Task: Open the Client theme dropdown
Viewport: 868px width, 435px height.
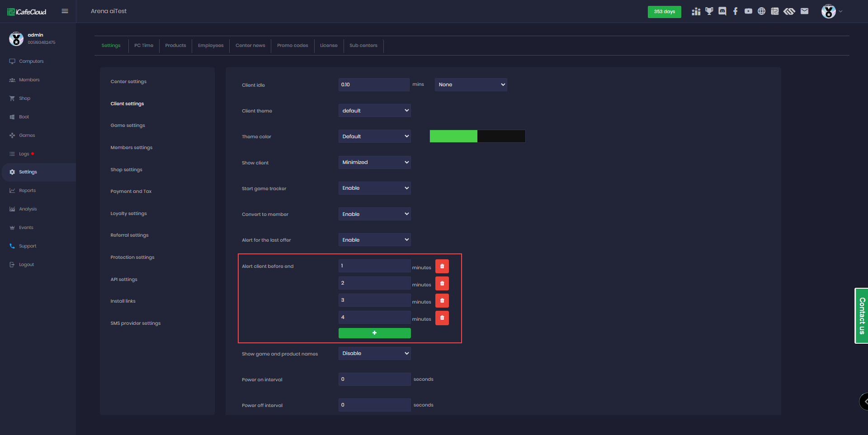Action: pyautogui.click(x=374, y=111)
